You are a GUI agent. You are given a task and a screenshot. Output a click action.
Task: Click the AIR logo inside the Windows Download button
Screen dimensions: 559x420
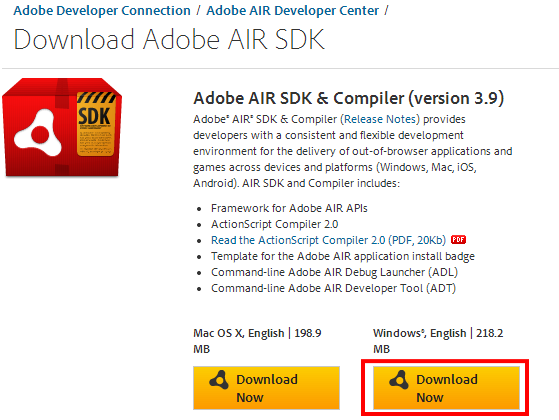pyautogui.click(x=399, y=380)
